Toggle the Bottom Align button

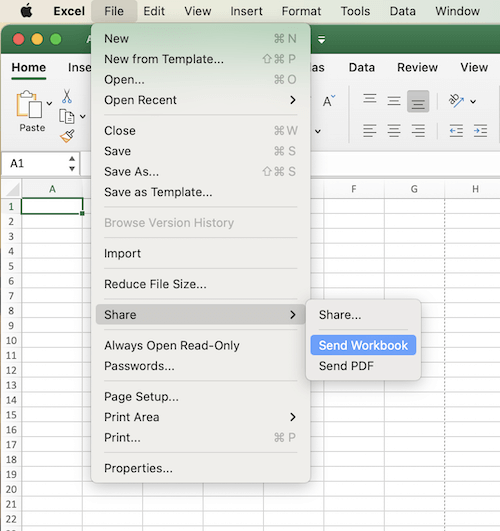pos(418,101)
